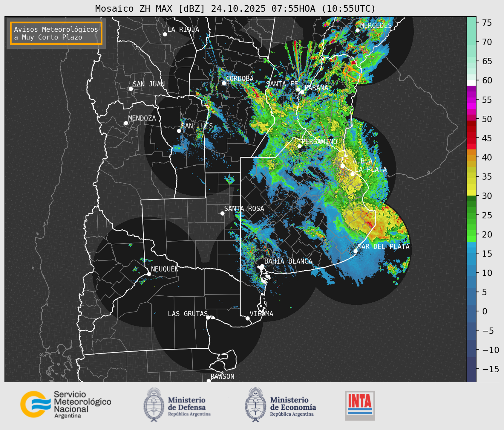Click the red 45 dBZ color band
504x430 pixels.
coord(471,138)
